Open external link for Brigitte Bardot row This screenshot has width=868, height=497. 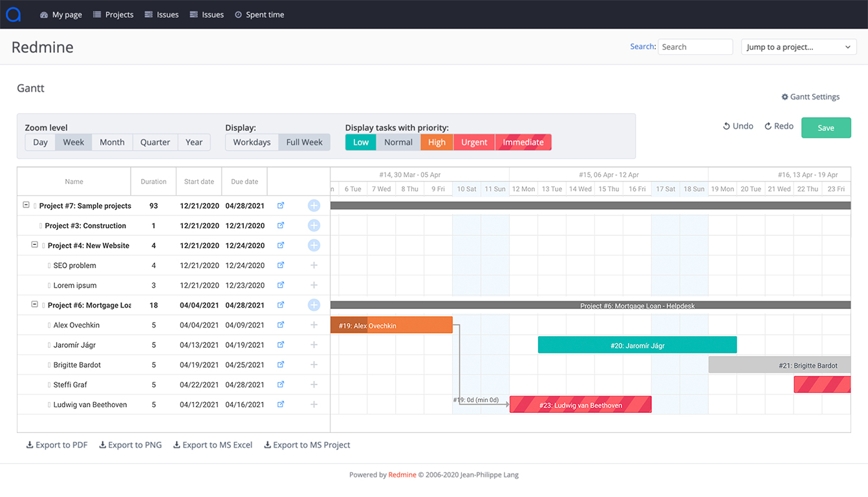[281, 365]
